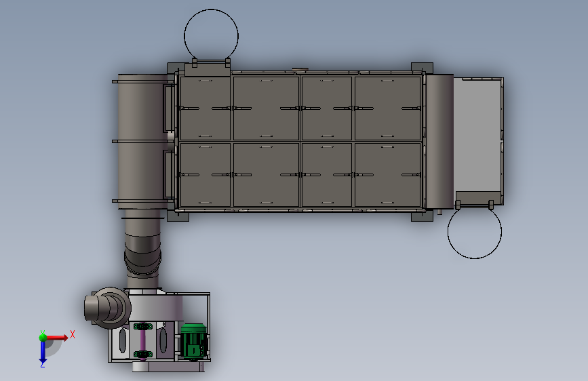This screenshot has width=588, height=381.
Task: Select the green electric motor on the blower
Action: tap(193, 340)
